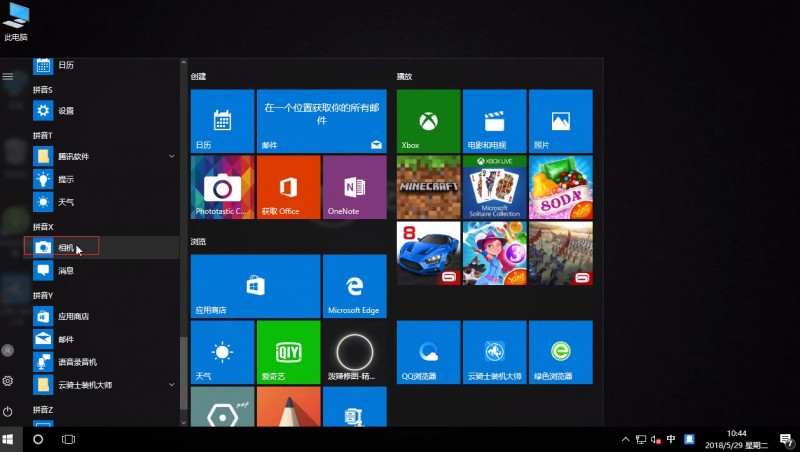800x452 pixels.
Task: Jump to letter index via 拼音S header
Action: click(43, 90)
